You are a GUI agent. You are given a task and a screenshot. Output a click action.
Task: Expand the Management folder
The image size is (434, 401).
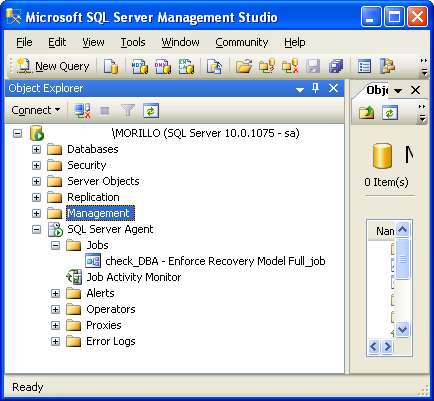[x=36, y=214]
